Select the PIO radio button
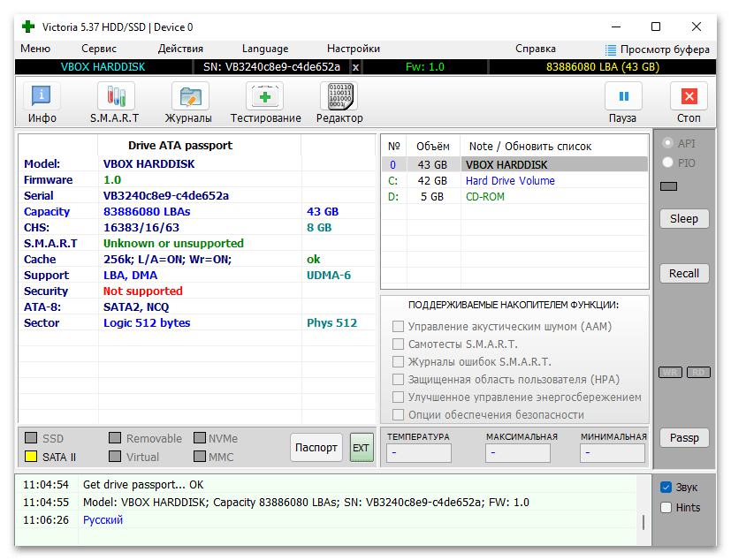731x560 pixels. click(668, 163)
